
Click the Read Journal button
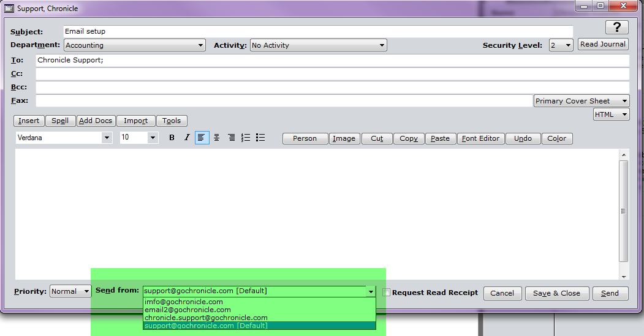pos(603,44)
